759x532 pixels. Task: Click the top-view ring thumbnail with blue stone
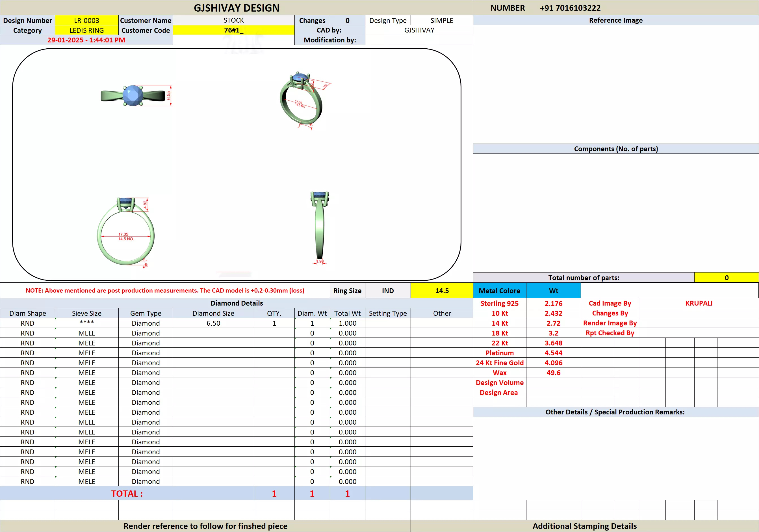pyautogui.click(x=133, y=96)
